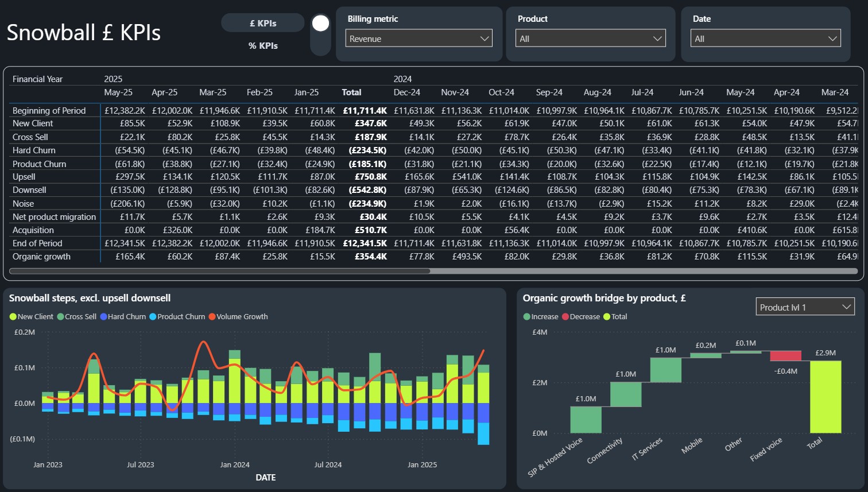
Task: Select the Volume Growth legend marker
Action: pos(212,317)
